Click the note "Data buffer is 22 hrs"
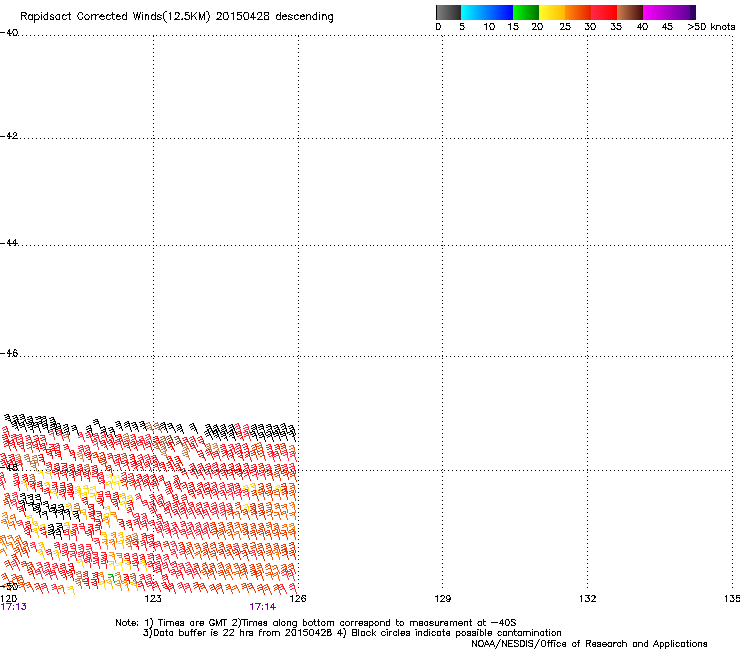This screenshot has width=740, height=650. [x=199, y=633]
